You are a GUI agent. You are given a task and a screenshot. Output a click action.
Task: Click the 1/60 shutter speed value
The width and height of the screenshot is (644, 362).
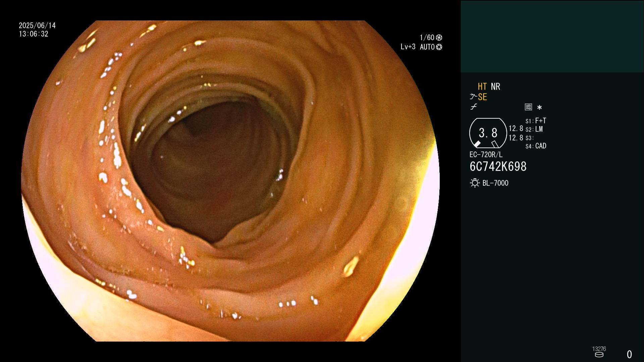[427, 38]
